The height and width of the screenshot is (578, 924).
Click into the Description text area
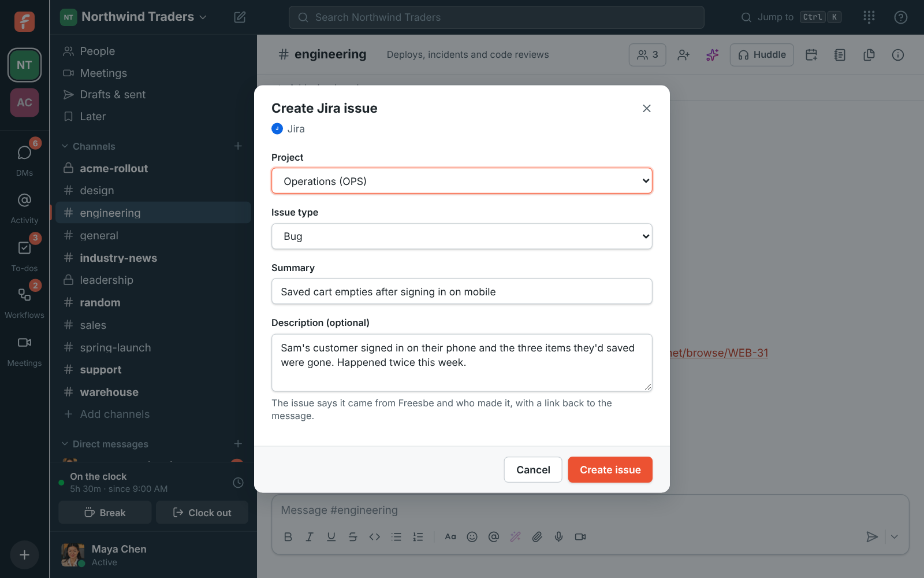click(462, 362)
